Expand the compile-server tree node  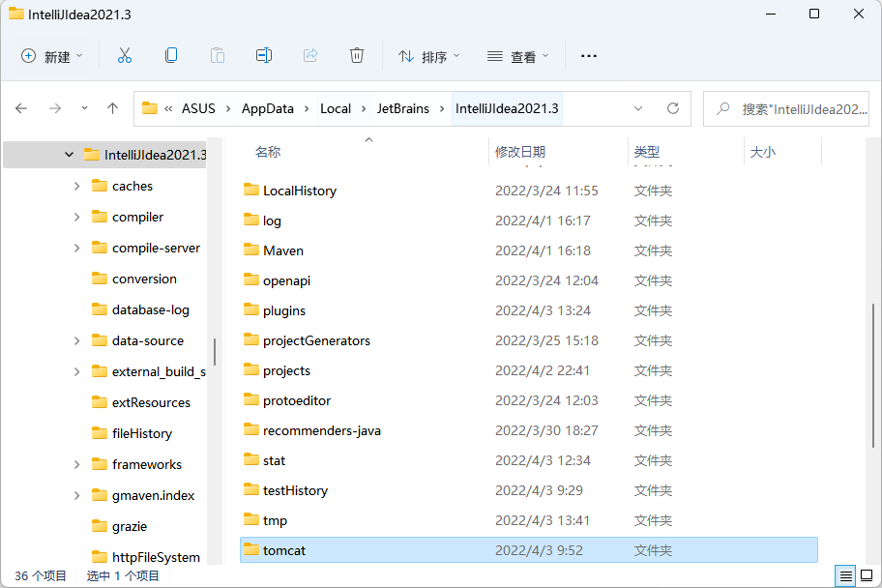click(77, 248)
